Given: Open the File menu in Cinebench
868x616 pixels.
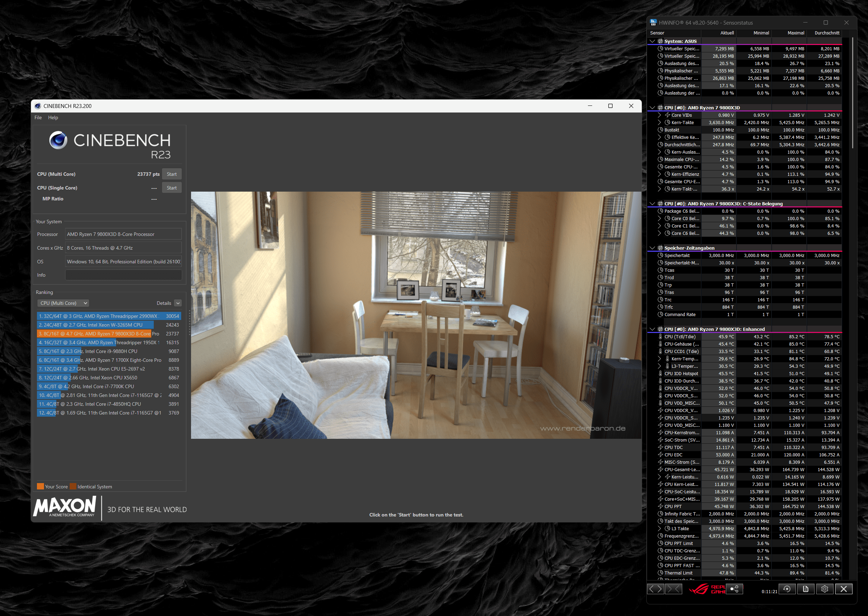Looking at the screenshot, I should point(38,117).
